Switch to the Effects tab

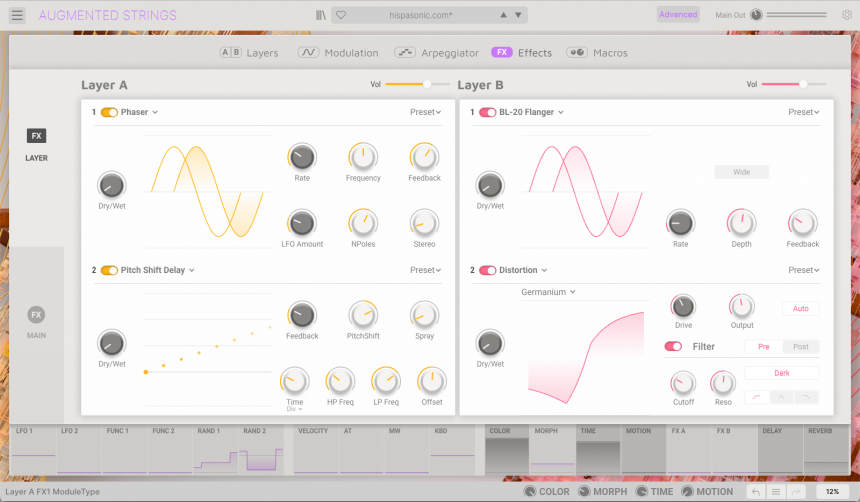(x=522, y=53)
